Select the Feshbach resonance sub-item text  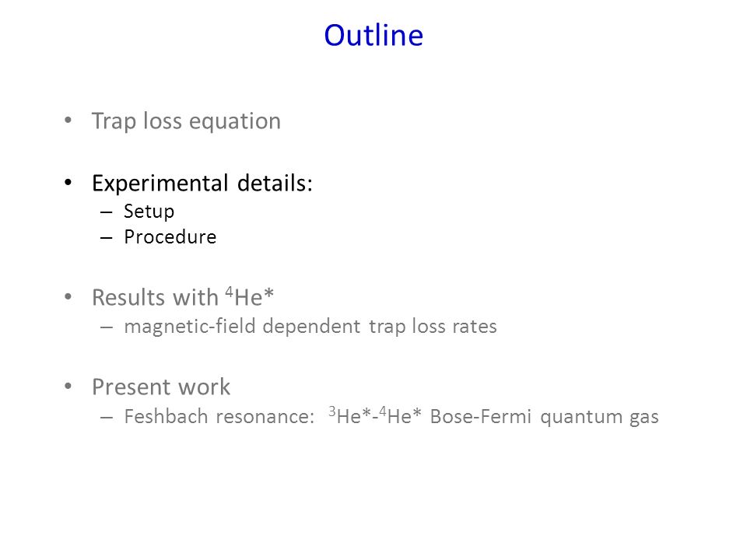(x=391, y=416)
